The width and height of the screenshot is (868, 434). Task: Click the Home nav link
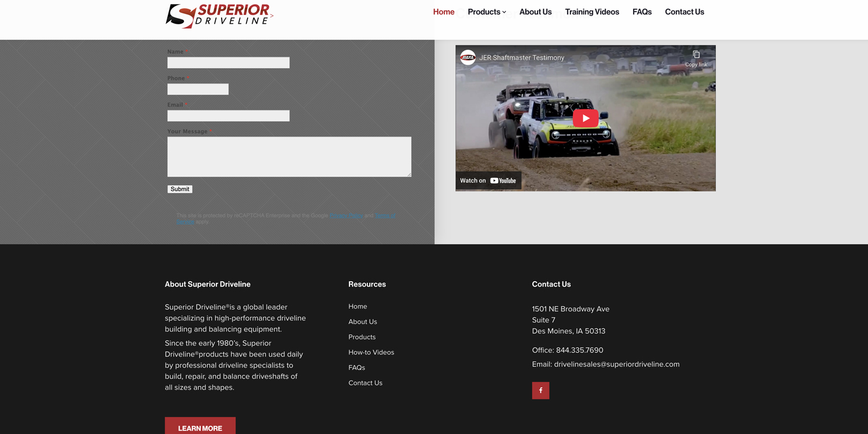click(x=444, y=12)
